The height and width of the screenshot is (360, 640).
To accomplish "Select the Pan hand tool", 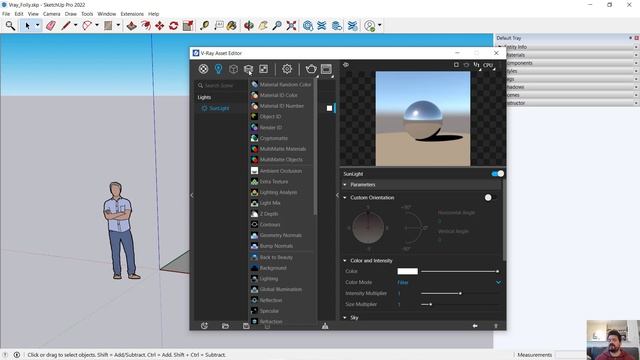I will (263, 26).
